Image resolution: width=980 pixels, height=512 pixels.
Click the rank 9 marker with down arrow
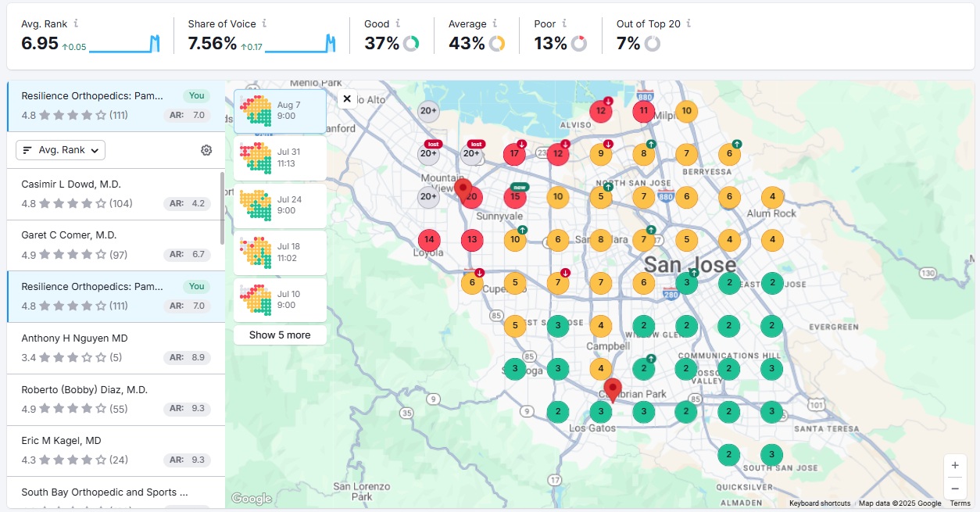601,153
